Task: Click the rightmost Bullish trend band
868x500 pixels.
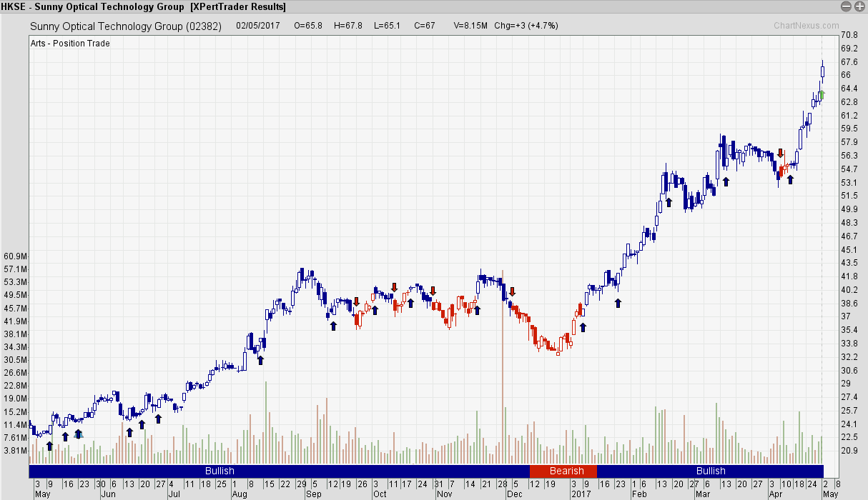Action: pos(711,471)
